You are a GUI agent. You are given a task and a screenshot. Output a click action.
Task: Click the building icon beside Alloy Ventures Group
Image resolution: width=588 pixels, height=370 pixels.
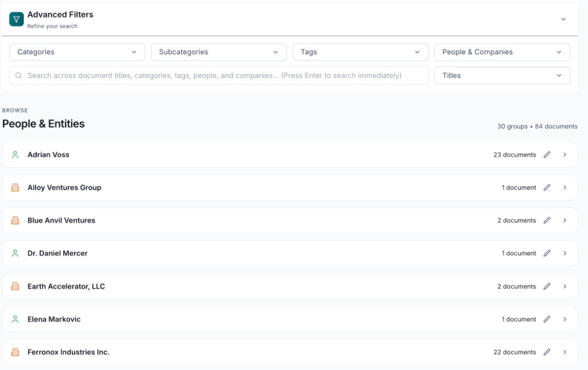pyautogui.click(x=15, y=187)
